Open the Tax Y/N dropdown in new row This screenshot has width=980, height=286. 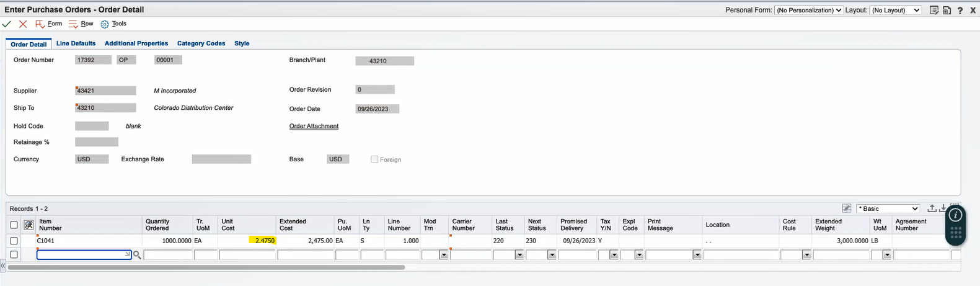[614, 255]
